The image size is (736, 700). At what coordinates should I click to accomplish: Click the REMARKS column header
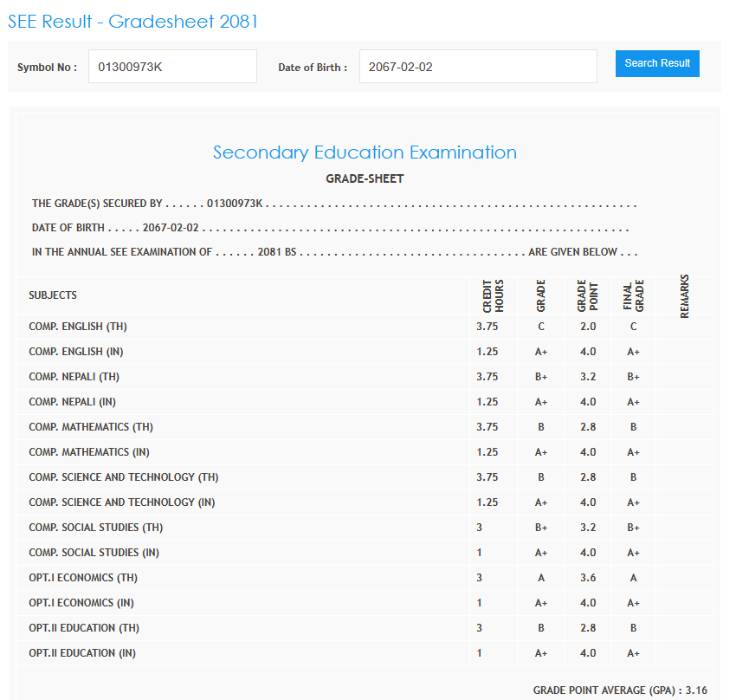(x=685, y=296)
